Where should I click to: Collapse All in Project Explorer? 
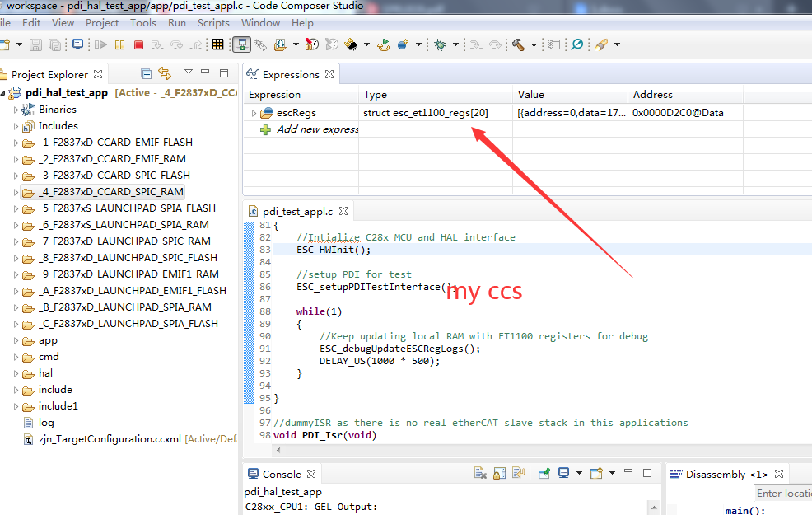pyautogui.click(x=147, y=73)
